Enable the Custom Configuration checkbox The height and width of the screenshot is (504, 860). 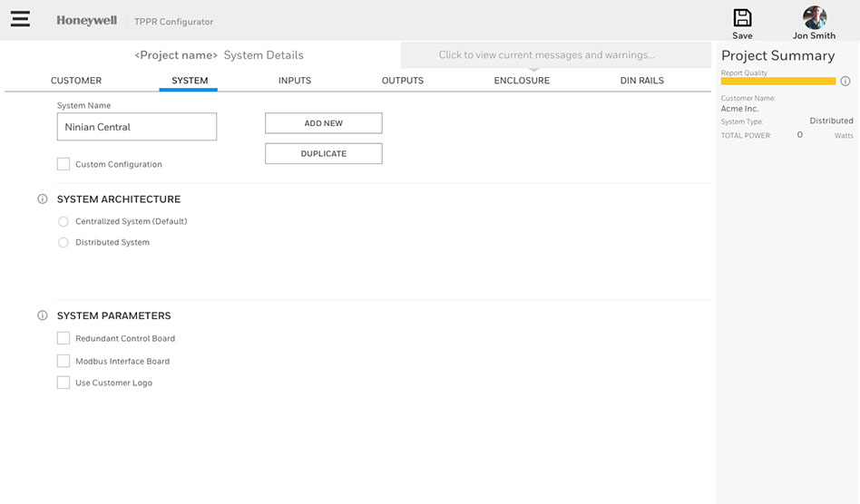[x=64, y=164]
